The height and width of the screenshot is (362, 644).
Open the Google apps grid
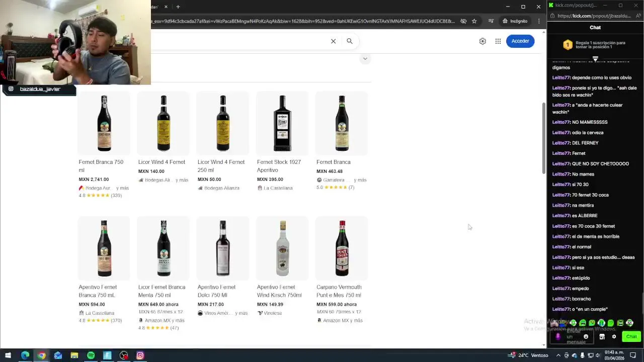498,41
